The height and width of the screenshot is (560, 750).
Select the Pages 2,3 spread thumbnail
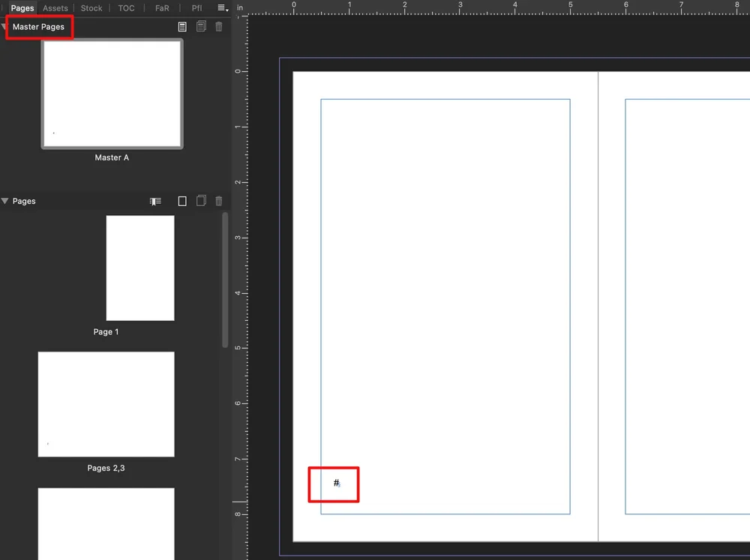106,404
